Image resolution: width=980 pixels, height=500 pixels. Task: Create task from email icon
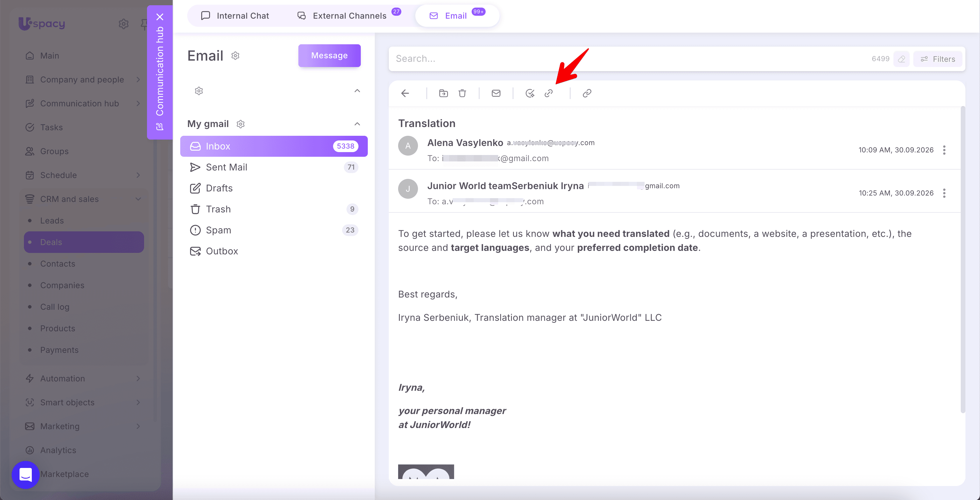tap(530, 93)
